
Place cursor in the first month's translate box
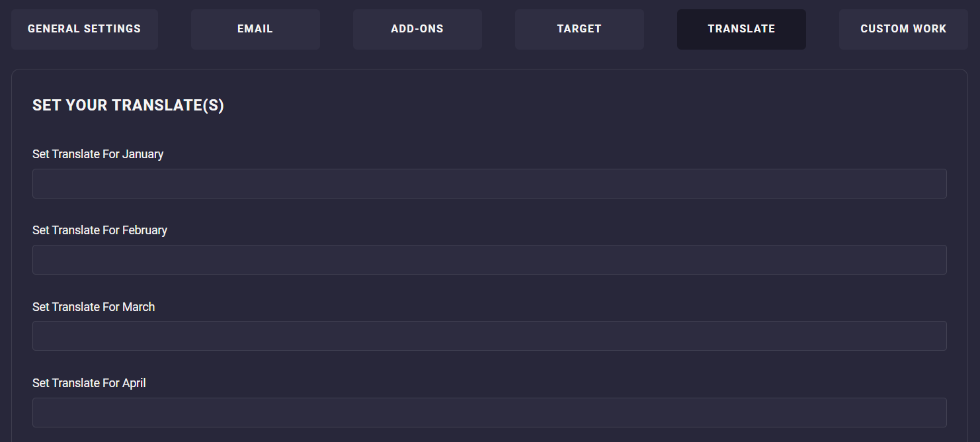coord(489,183)
